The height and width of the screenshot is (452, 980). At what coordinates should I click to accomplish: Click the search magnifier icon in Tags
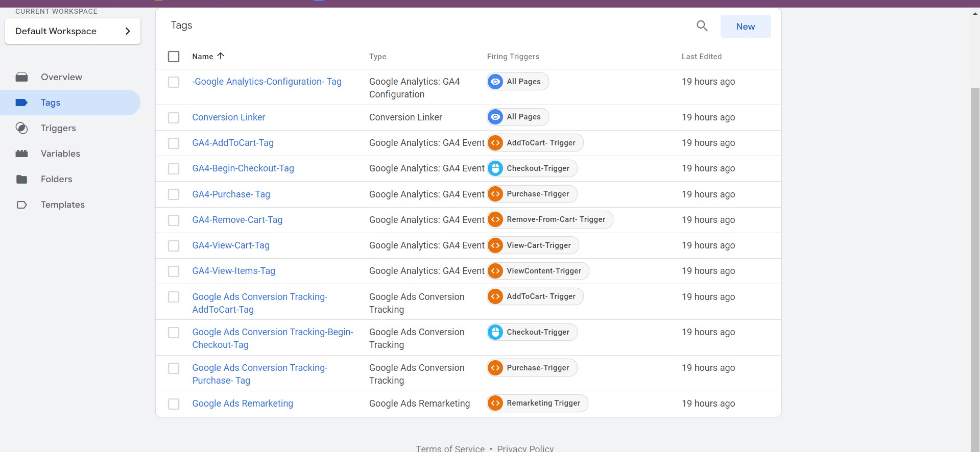click(702, 26)
